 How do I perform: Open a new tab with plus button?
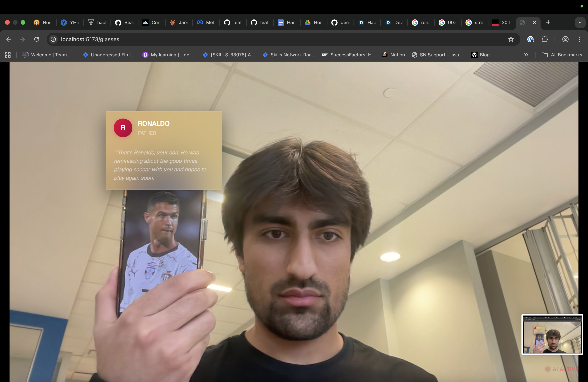pyautogui.click(x=548, y=23)
